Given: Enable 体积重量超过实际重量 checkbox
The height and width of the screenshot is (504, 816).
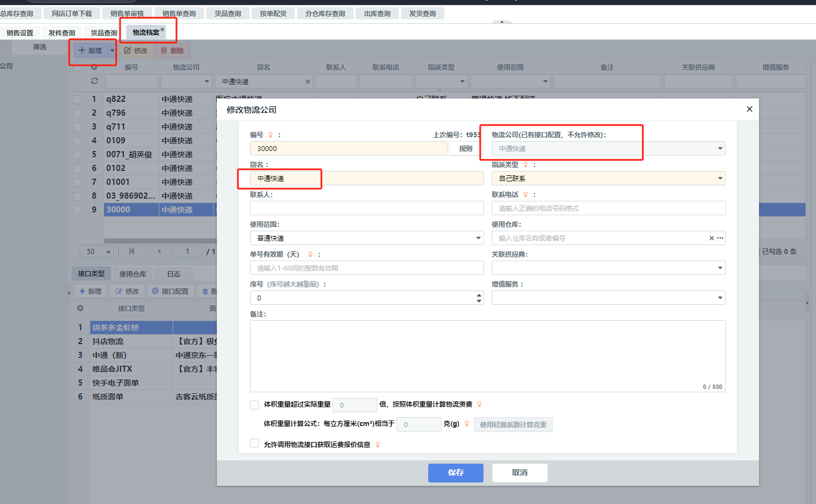Looking at the screenshot, I should click(x=254, y=405).
